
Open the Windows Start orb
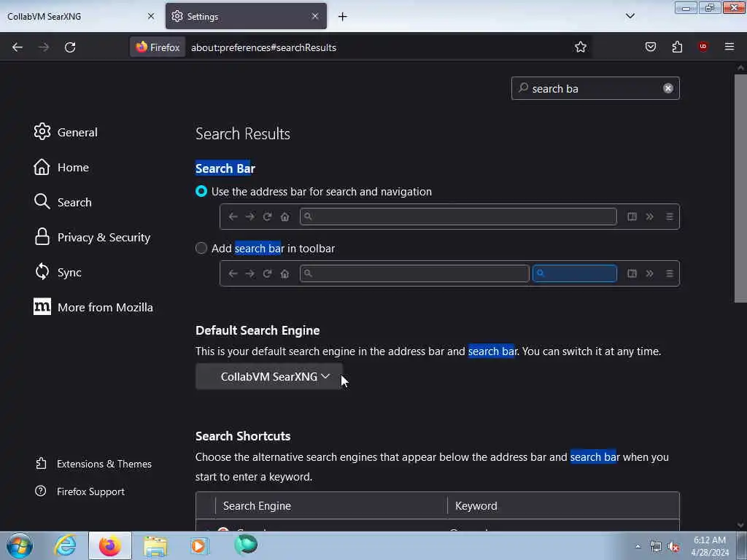[x=20, y=545]
